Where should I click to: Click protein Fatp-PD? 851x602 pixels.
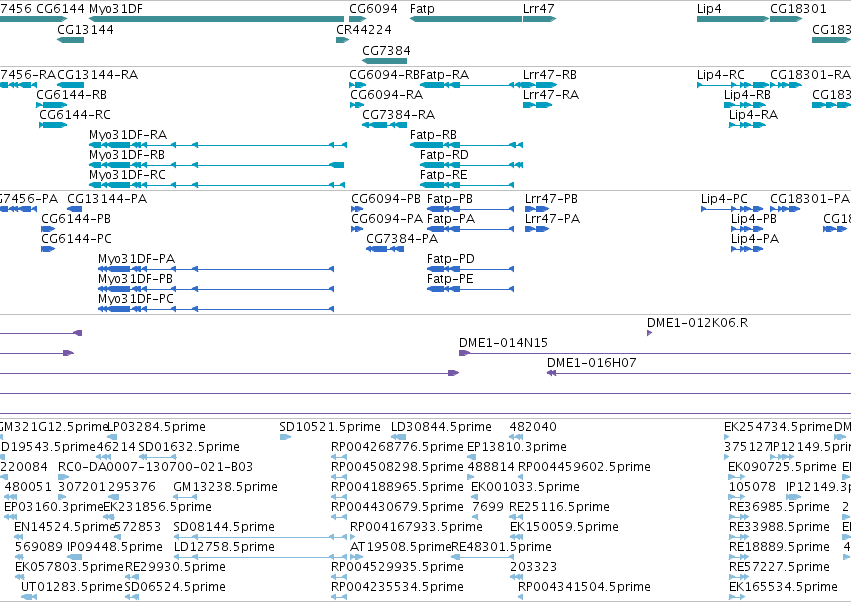click(471, 269)
